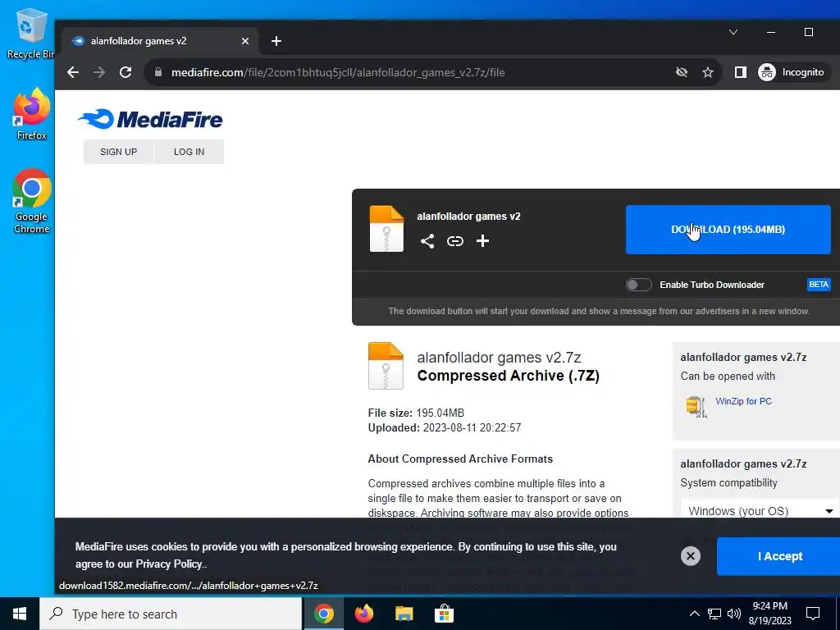The width and height of the screenshot is (840, 630).
Task: Click About Compressed Archive Formats heading
Action: [x=460, y=459]
